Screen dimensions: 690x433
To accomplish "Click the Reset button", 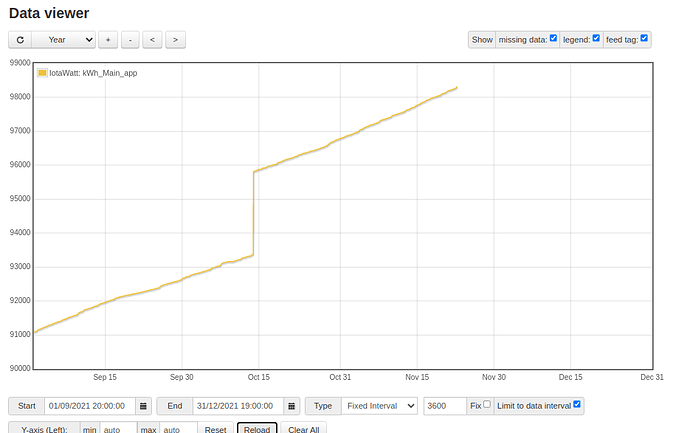I will click(x=215, y=429).
